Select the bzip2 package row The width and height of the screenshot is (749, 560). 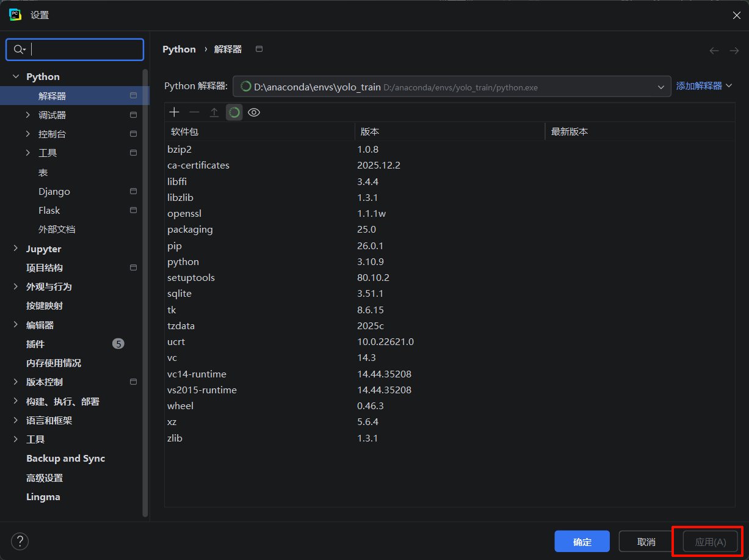[450, 149]
